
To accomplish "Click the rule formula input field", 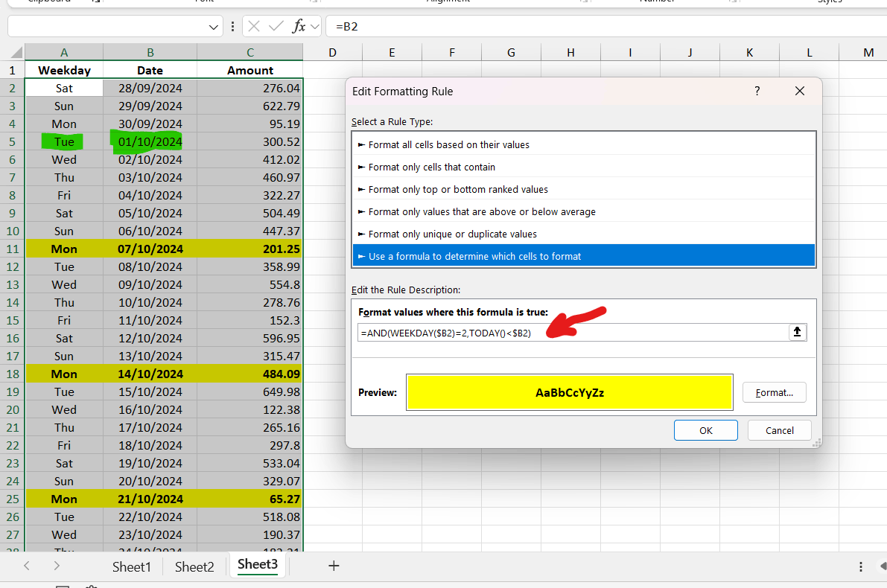I will click(573, 333).
